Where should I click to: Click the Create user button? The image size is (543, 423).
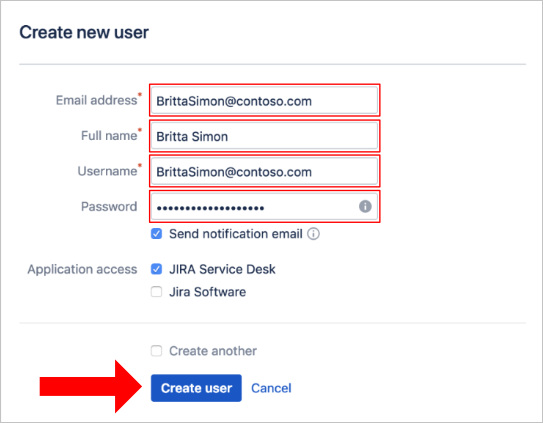pos(196,388)
